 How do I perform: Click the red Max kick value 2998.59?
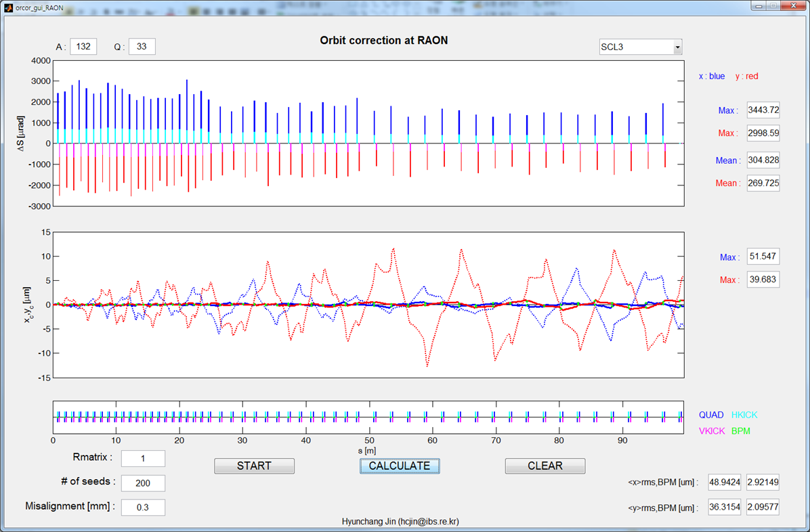point(763,133)
